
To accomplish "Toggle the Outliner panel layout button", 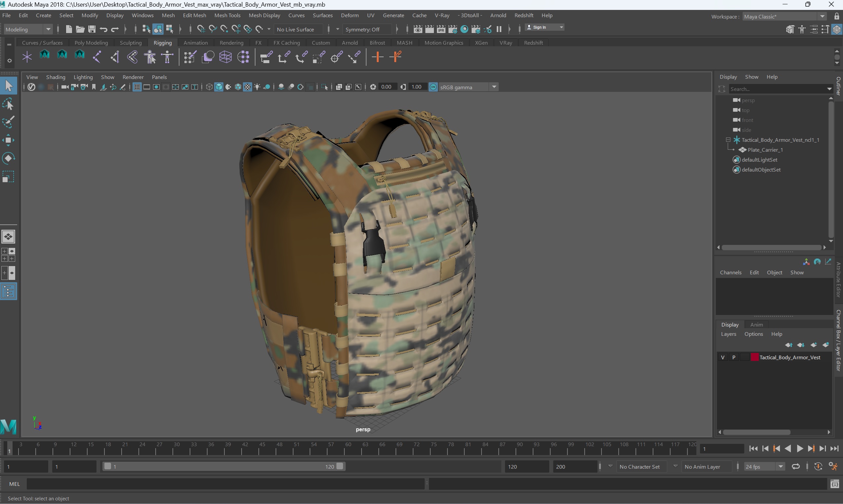I will 8,291.
